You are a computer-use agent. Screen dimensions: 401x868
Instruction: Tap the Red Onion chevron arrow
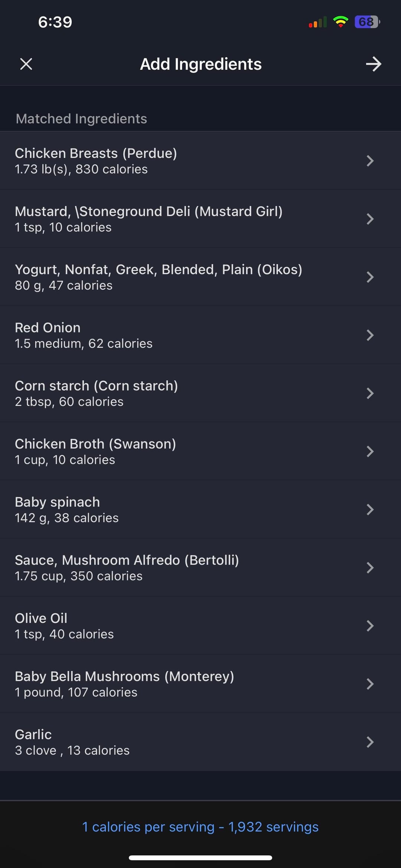[x=370, y=335]
